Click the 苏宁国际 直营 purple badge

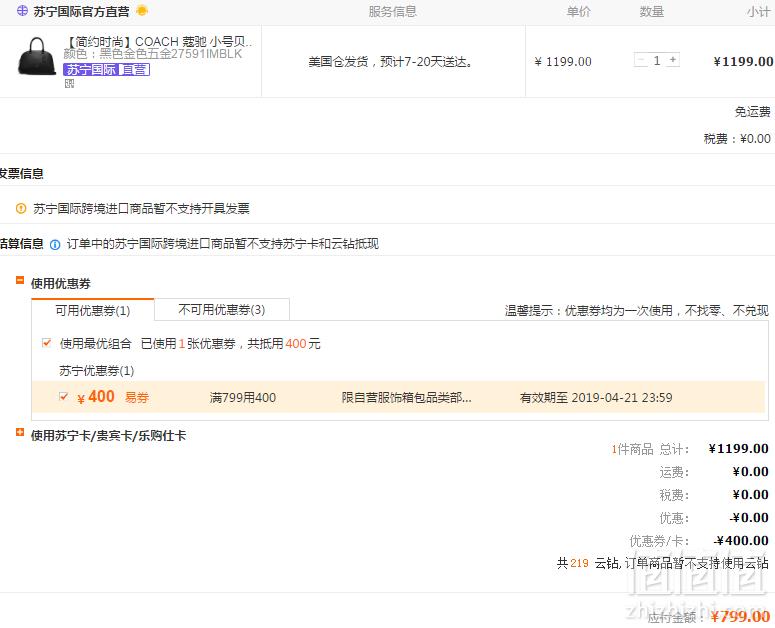(106, 70)
